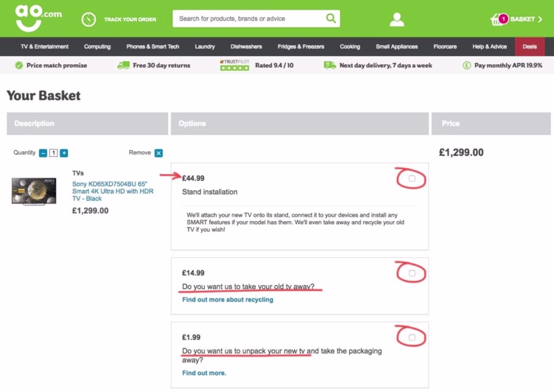Click the search products input field
Screen dimensions: 554x392
coord(249,18)
